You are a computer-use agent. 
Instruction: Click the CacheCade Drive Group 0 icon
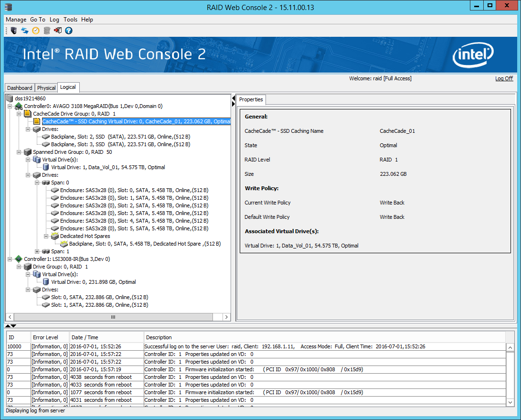click(x=28, y=114)
